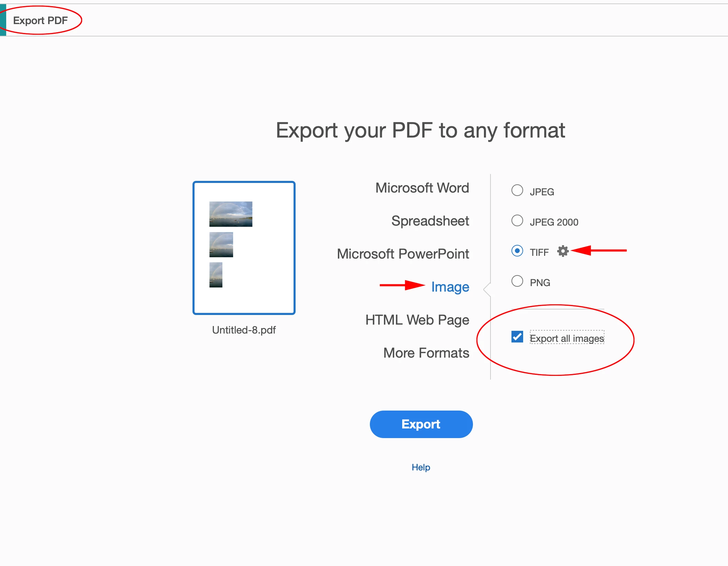Expand the More Formats option
728x566 pixels.
point(426,353)
